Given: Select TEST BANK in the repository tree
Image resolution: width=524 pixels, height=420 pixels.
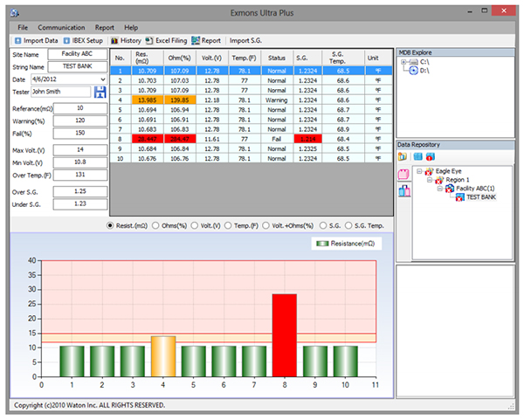Looking at the screenshot, I should point(482,197).
